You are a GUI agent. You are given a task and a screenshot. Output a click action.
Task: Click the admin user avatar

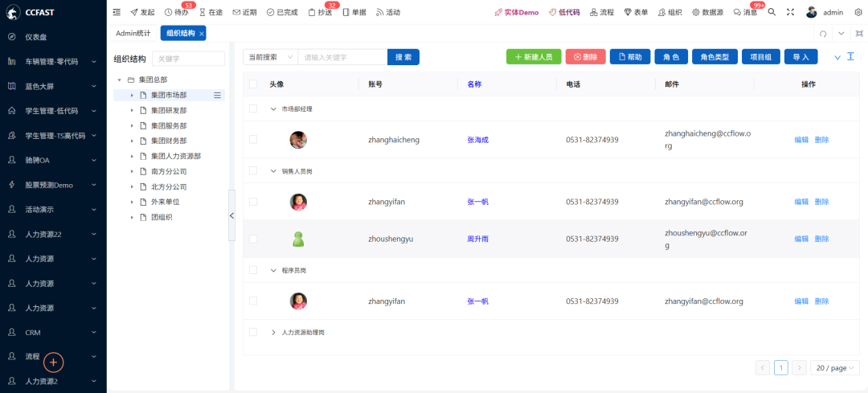[812, 12]
